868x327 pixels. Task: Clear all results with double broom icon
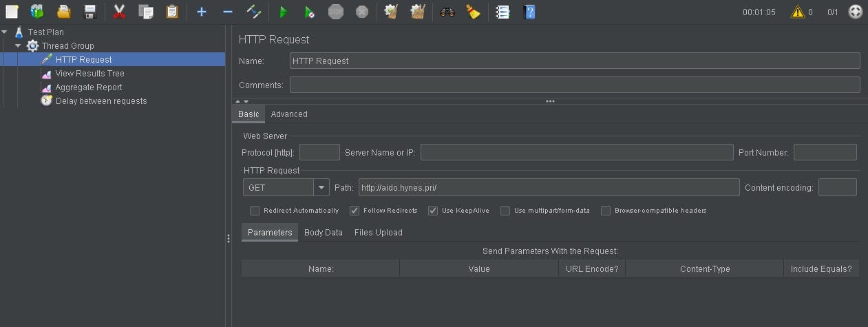click(x=417, y=12)
